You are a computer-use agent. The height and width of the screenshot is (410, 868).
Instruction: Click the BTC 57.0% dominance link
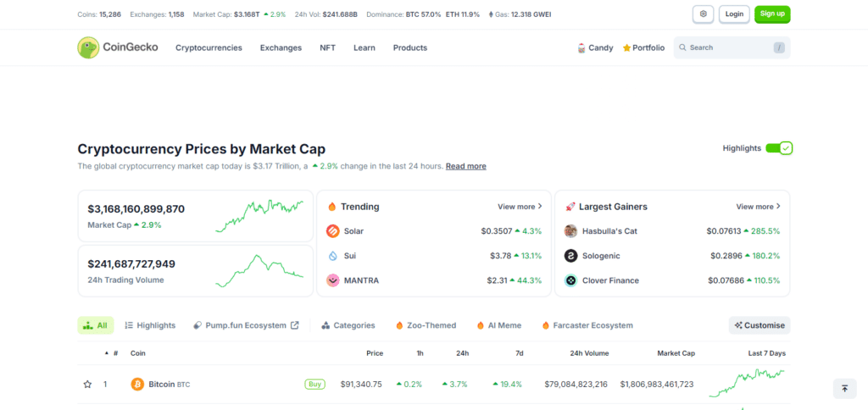(424, 14)
